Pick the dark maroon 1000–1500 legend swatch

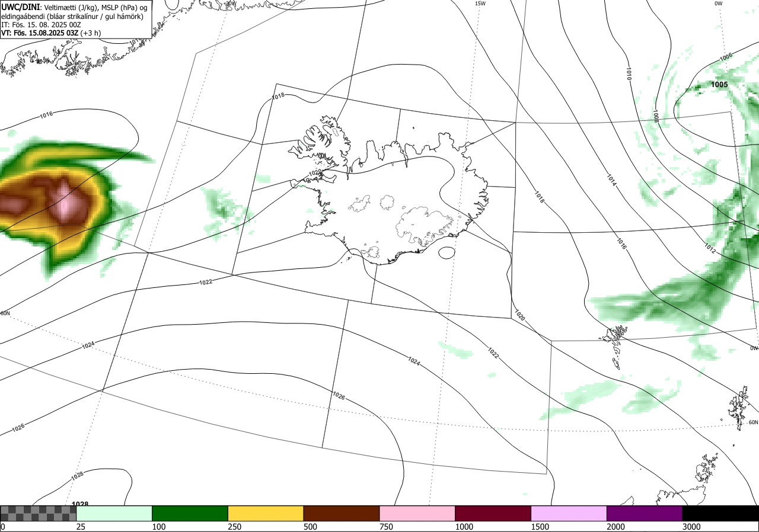tap(493, 513)
